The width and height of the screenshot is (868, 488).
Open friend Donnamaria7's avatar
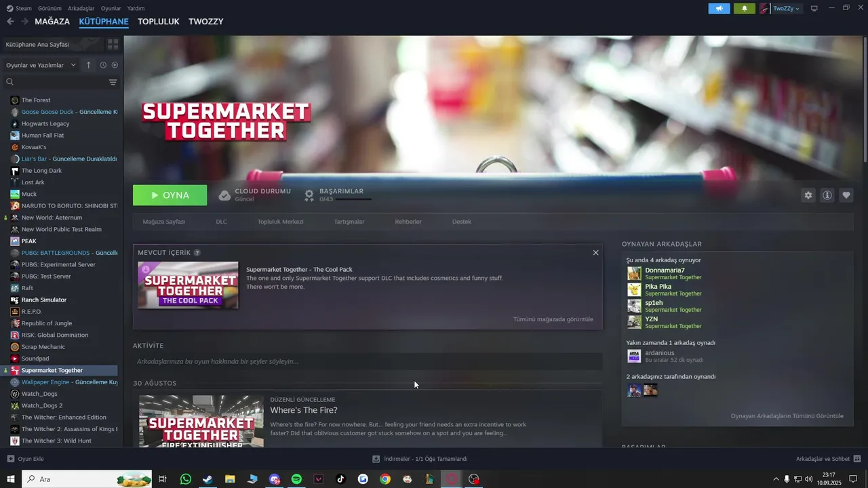[634, 274]
